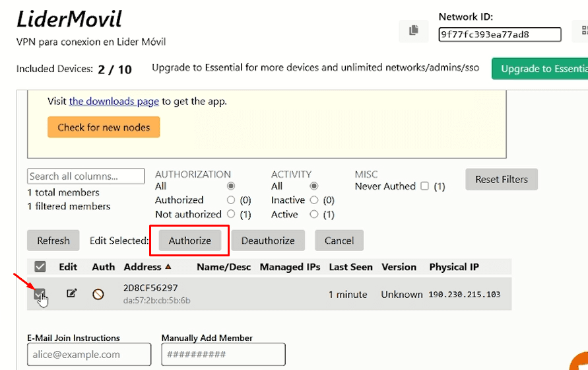Select the Authorized radio filter
Screen dimensions: 588x370
tap(231, 200)
